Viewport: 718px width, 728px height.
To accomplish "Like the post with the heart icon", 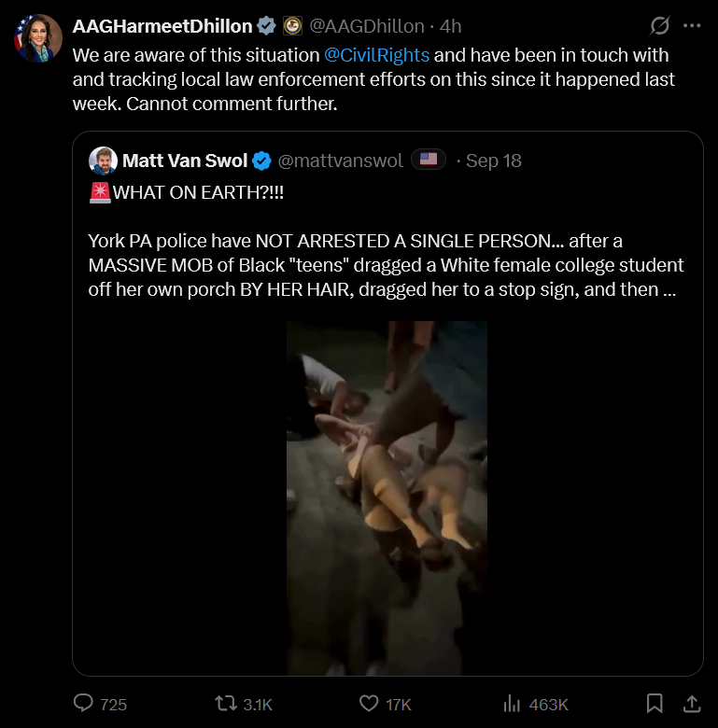I will tap(369, 704).
